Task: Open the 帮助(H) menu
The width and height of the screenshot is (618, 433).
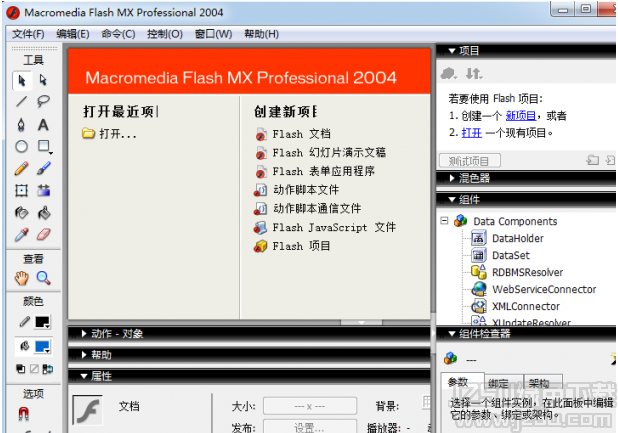Action: (262, 34)
